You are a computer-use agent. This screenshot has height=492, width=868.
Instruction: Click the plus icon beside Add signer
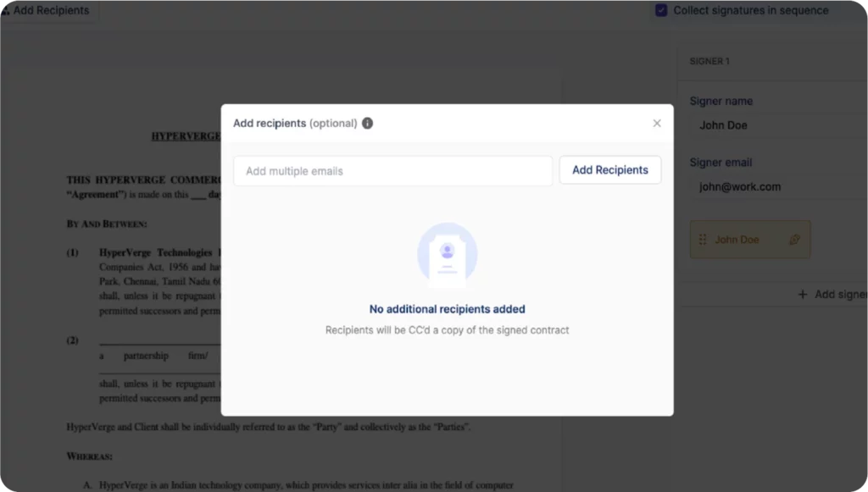click(x=803, y=295)
